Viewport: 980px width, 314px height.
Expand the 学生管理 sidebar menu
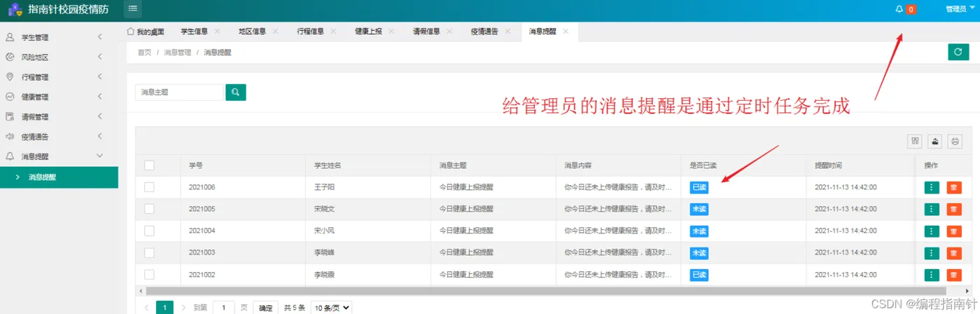[59, 37]
